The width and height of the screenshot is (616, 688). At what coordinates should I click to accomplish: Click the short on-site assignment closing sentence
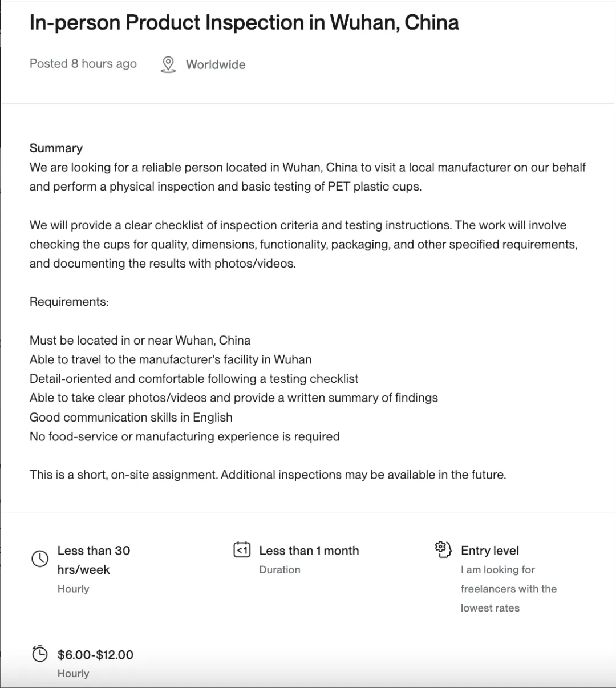click(x=268, y=475)
